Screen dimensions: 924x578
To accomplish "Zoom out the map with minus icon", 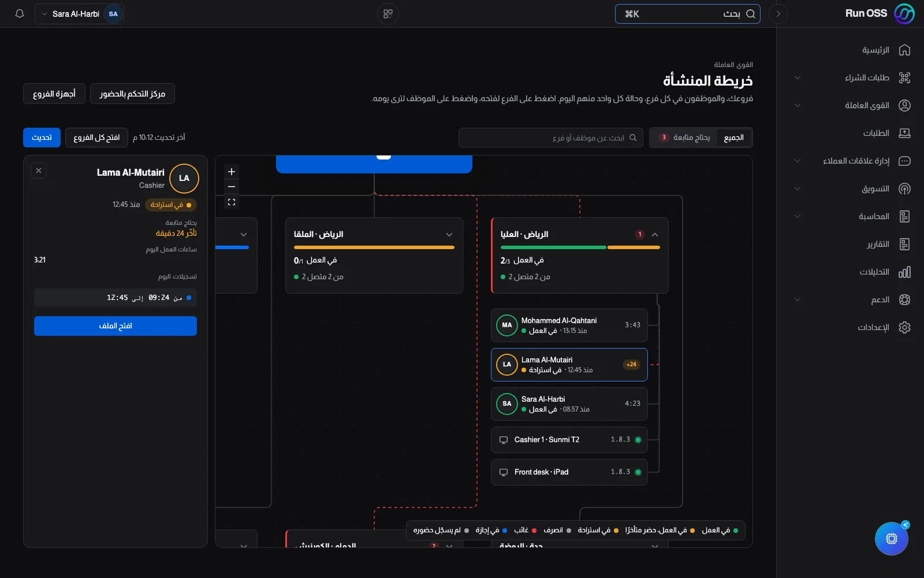I will (232, 187).
